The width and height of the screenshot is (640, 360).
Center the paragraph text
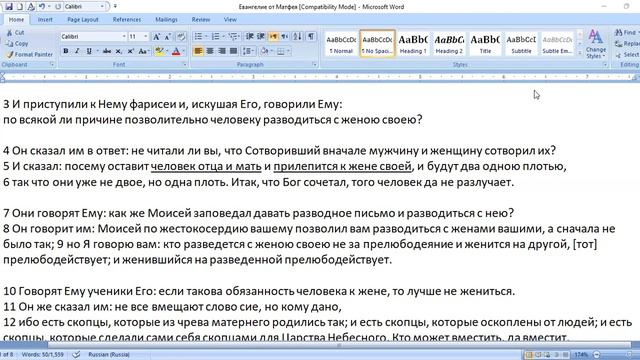coord(210,51)
